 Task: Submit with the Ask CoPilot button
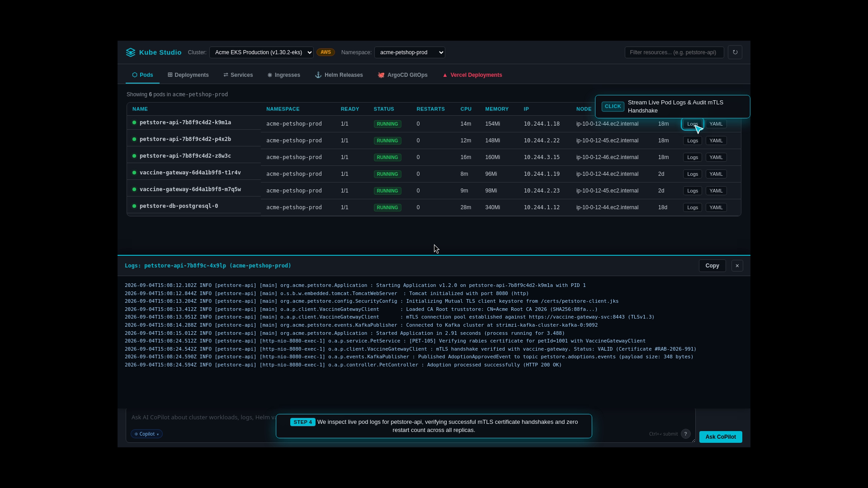tap(721, 437)
